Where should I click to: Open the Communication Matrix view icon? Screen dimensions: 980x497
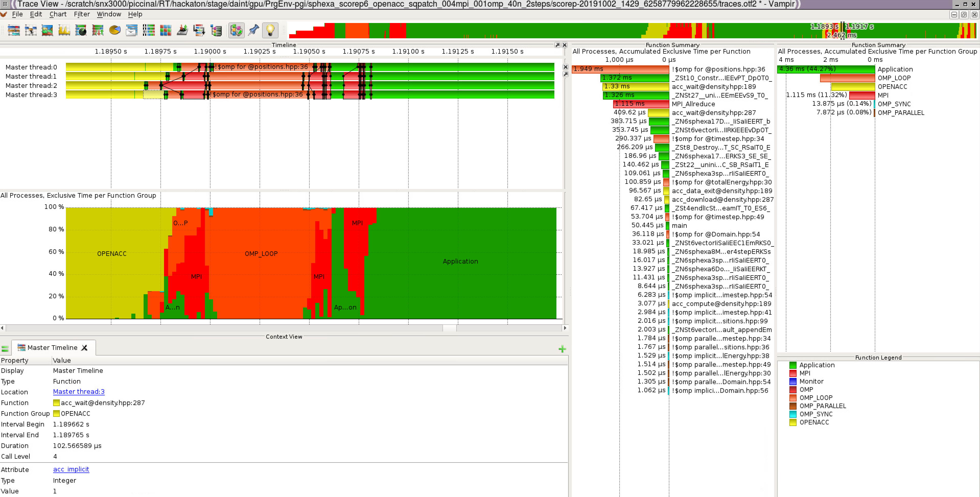click(166, 30)
